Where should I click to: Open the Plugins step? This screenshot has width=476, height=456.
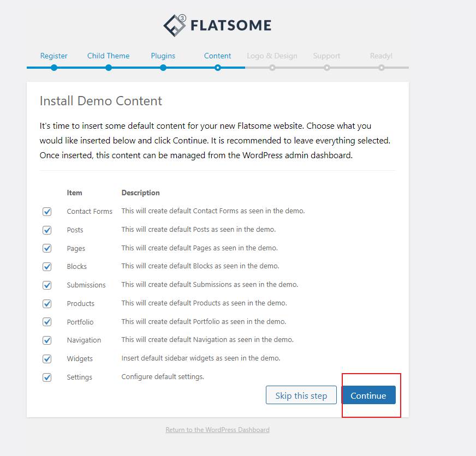click(163, 56)
